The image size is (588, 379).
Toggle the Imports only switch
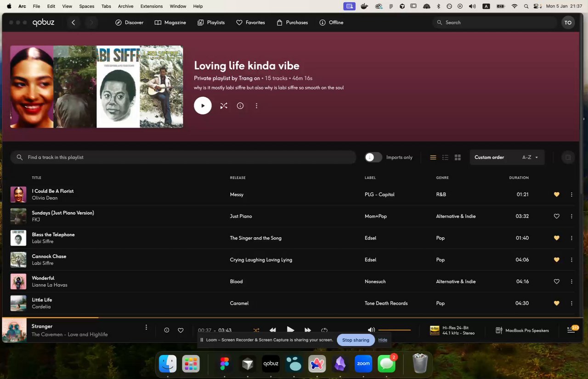[x=373, y=157]
